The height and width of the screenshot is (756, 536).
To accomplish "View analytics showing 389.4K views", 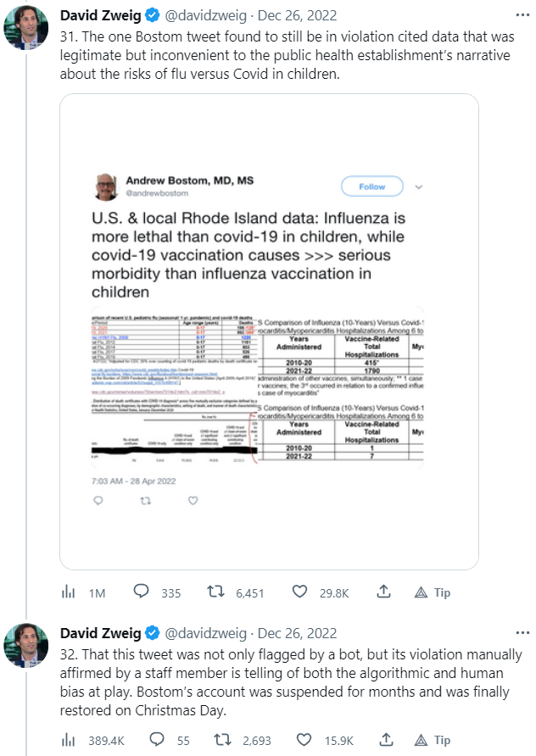I will [x=70, y=740].
